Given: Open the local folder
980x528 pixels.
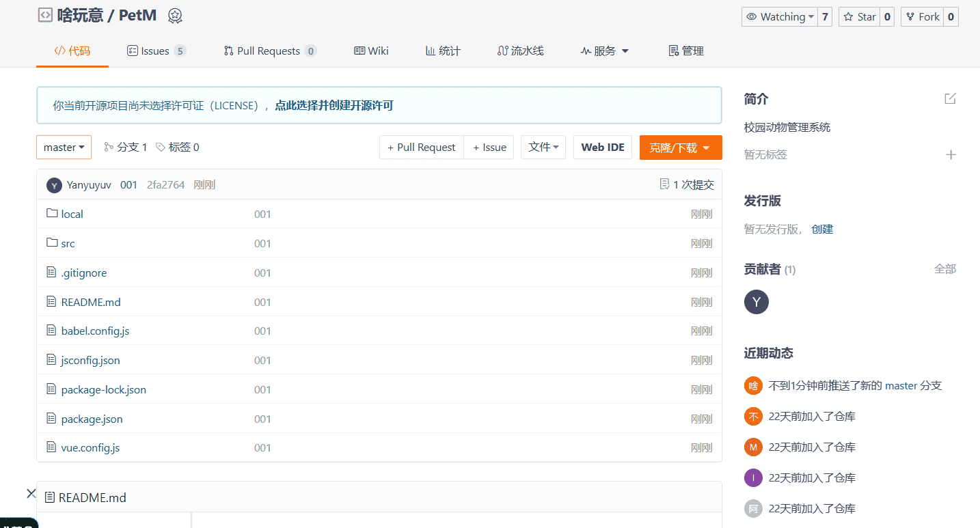Looking at the screenshot, I should pyautogui.click(x=72, y=214).
